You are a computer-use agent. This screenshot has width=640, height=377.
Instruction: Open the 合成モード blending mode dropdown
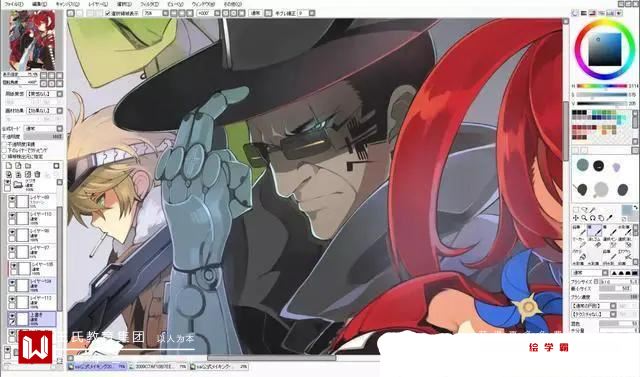tap(60, 129)
